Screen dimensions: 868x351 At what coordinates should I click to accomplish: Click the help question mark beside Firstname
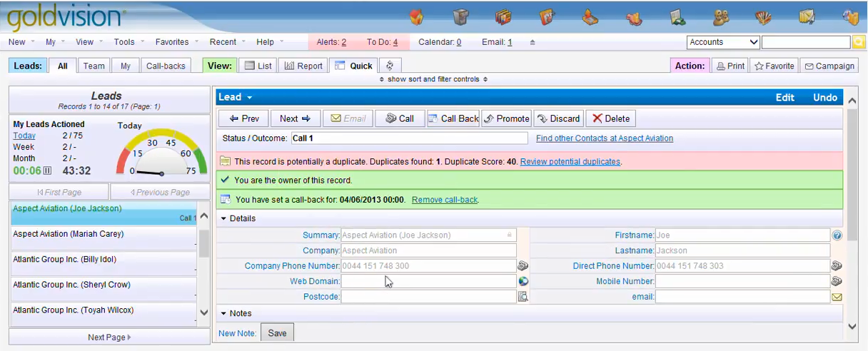coord(837,235)
